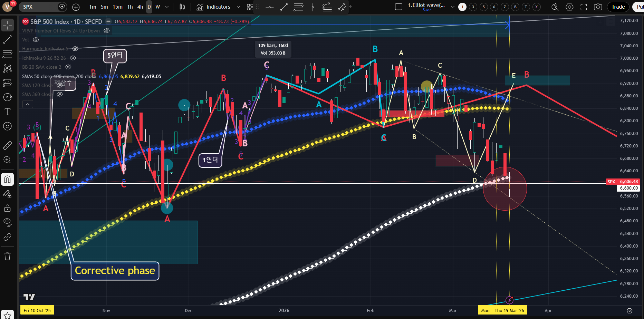This screenshot has height=319, width=644.
Task: Select the trend line drawing tool
Action: tap(7, 40)
